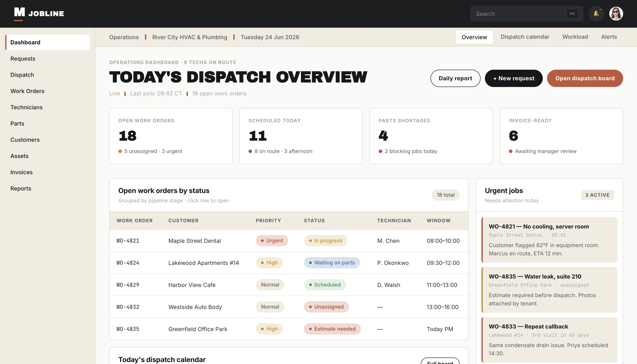Open work order WO-4832 row
This screenshot has height=364, width=637.
pyautogui.click(x=289, y=307)
